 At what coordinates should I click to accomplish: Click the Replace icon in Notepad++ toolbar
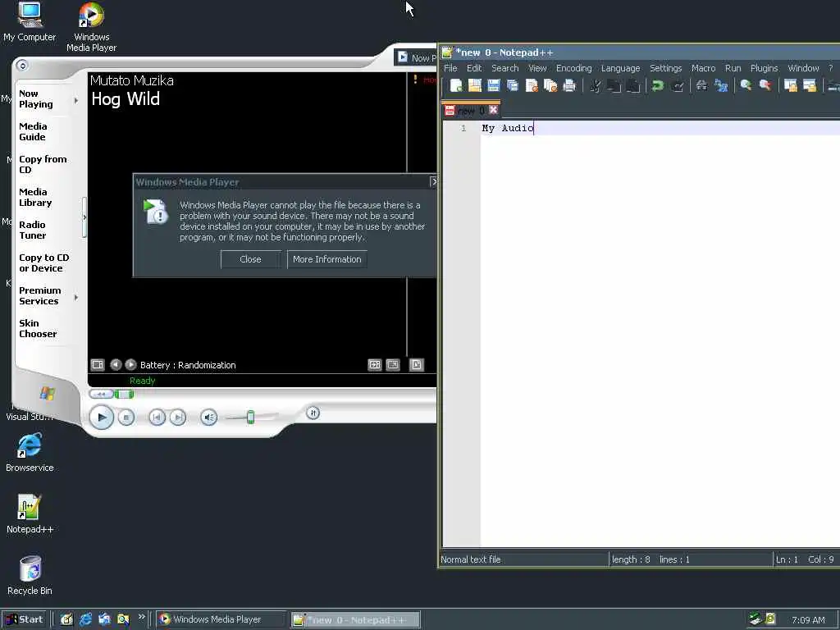[721, 85]
